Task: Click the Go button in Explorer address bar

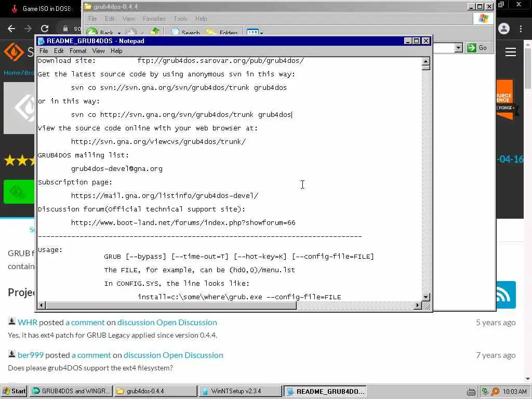Action: click(477, 48)
